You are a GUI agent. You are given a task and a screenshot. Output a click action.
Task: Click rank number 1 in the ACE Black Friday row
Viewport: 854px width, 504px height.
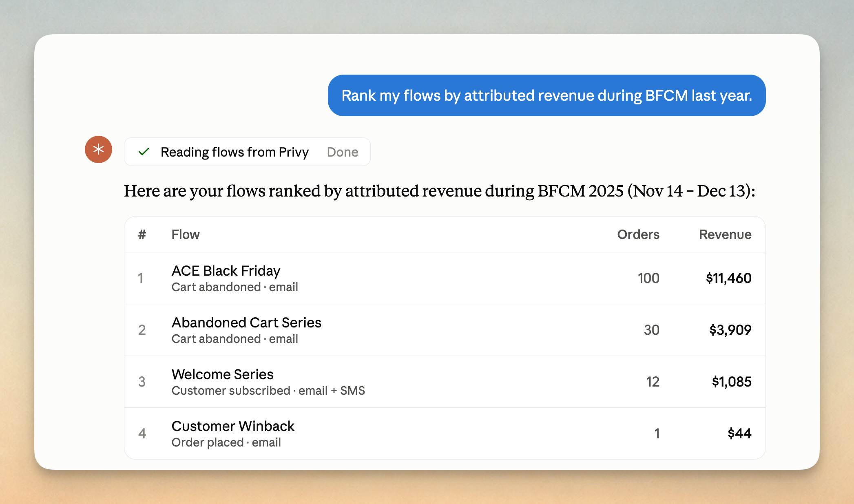point(141,278)
